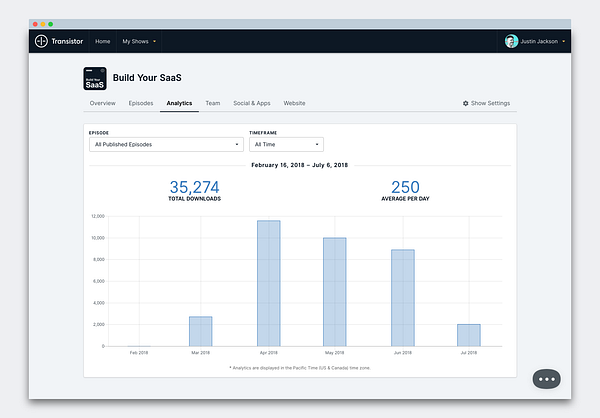600x418 pixels.
Task: Open the Team tab
Action: click(x=213, y=103)
